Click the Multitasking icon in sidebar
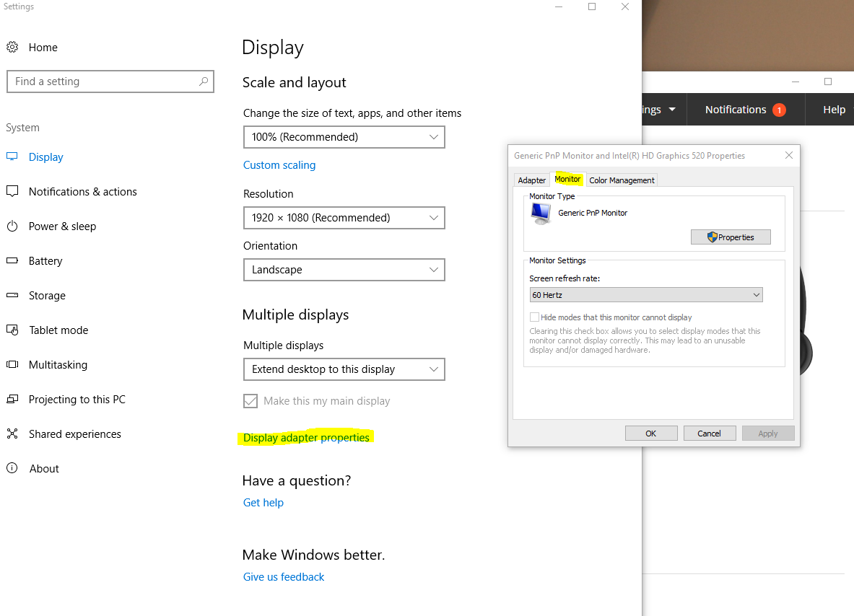This screenshot has height=616, width=854. click(x=12, y=364)
